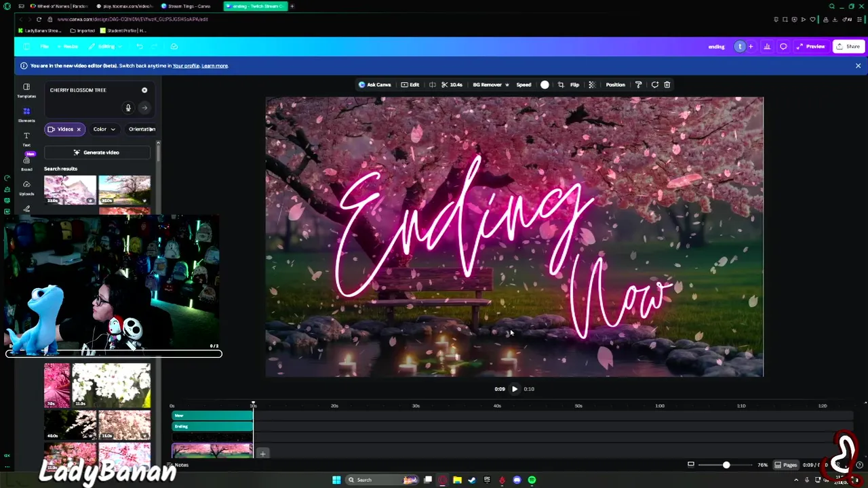
Task: Expand the Color filter dropdown
Action: [104, 129]
